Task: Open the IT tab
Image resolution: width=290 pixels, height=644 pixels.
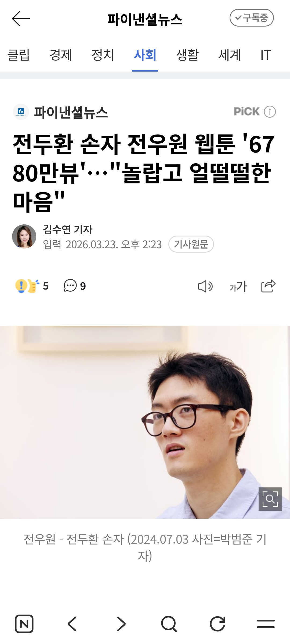Action: click(x=266, y=55)
